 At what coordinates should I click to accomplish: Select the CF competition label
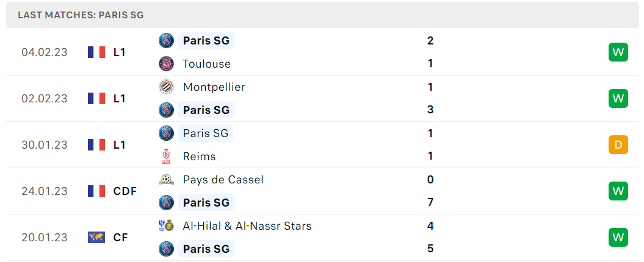pos(121,238)
